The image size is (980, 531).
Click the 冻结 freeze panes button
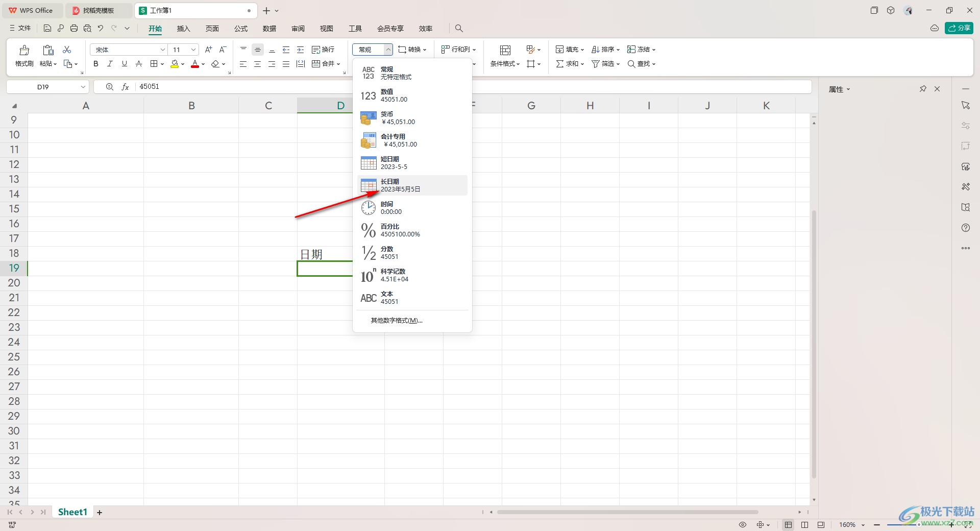click(x=641, y=50)
